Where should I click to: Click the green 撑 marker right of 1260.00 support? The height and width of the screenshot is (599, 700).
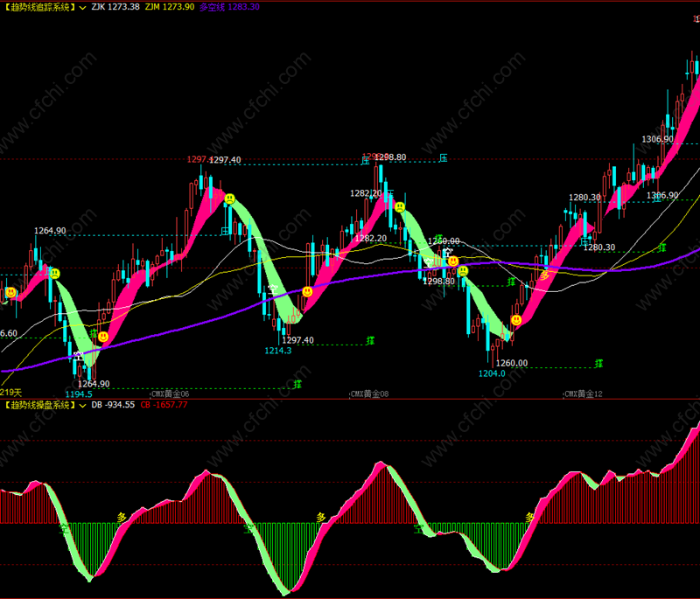tap(598, 364)
